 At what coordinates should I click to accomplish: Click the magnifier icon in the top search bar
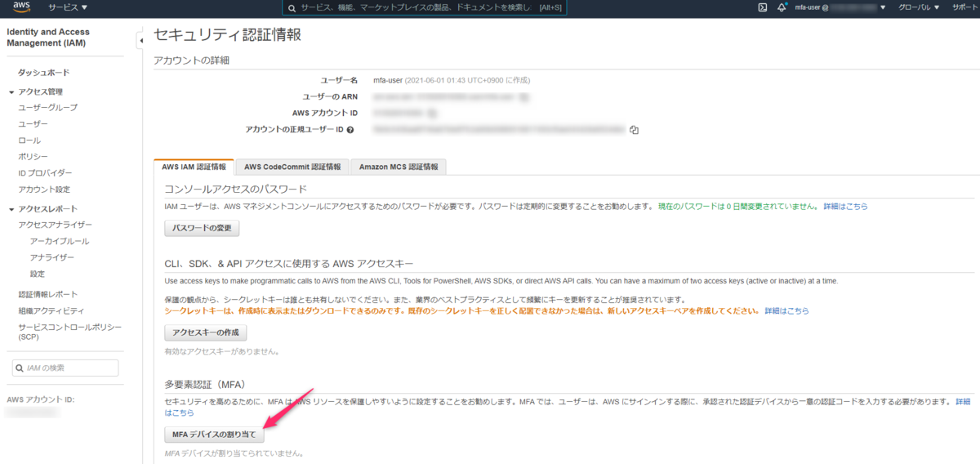(x=293, y=7)
